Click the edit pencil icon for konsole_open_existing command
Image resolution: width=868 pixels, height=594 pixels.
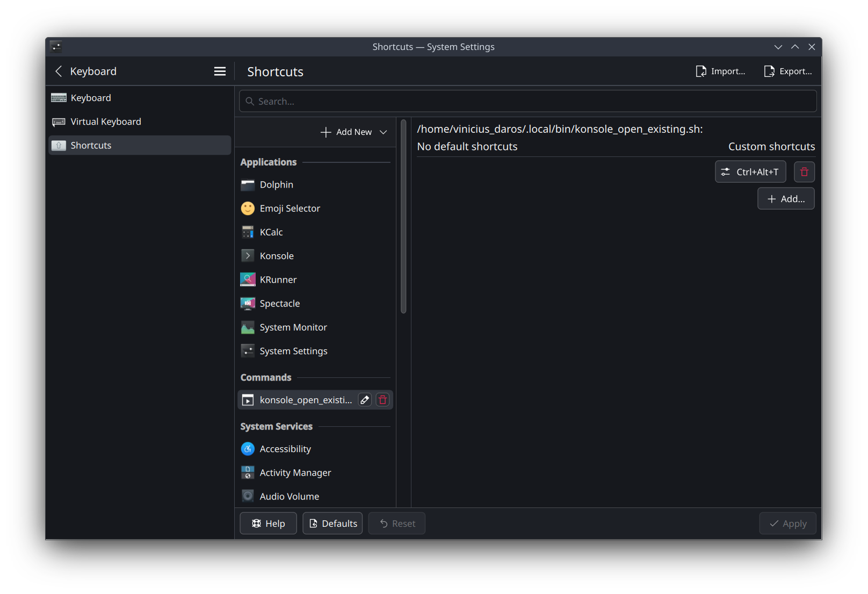tap(365, 400)
